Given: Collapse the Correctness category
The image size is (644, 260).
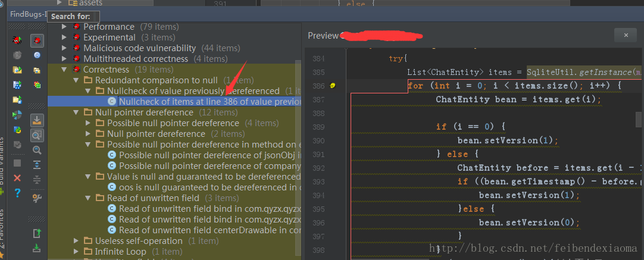Looking at the screenshot, I should [x=64, y=70].
